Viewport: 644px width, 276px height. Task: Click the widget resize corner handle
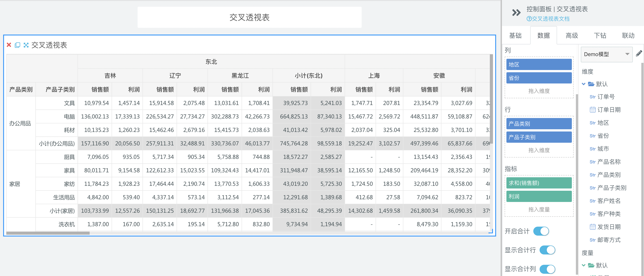tap(491, 231)
